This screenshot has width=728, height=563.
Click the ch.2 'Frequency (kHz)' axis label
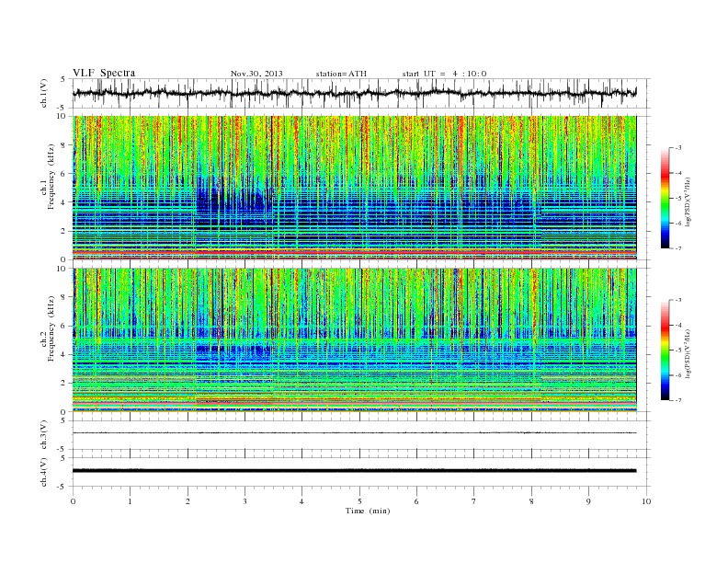[x=51, y=327]
